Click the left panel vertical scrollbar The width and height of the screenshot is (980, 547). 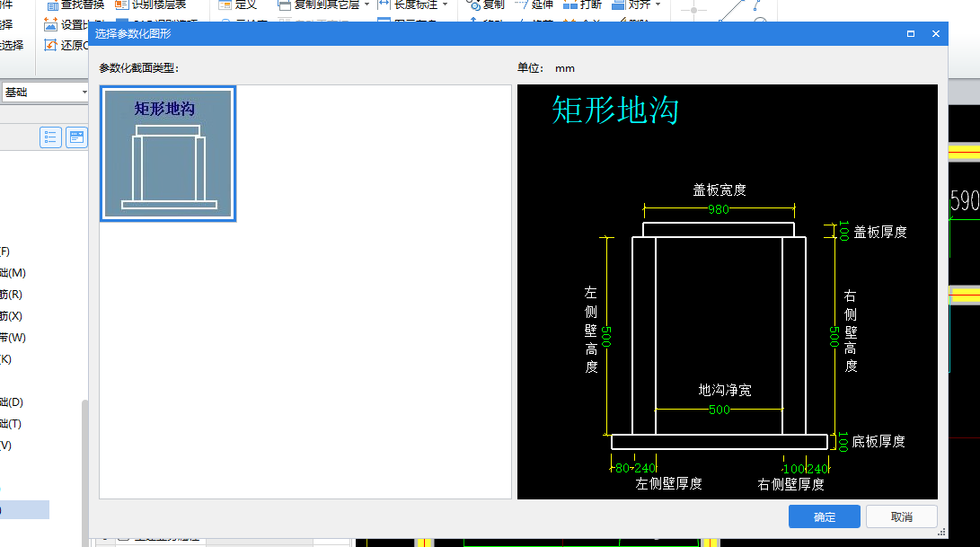coord(84,472)
